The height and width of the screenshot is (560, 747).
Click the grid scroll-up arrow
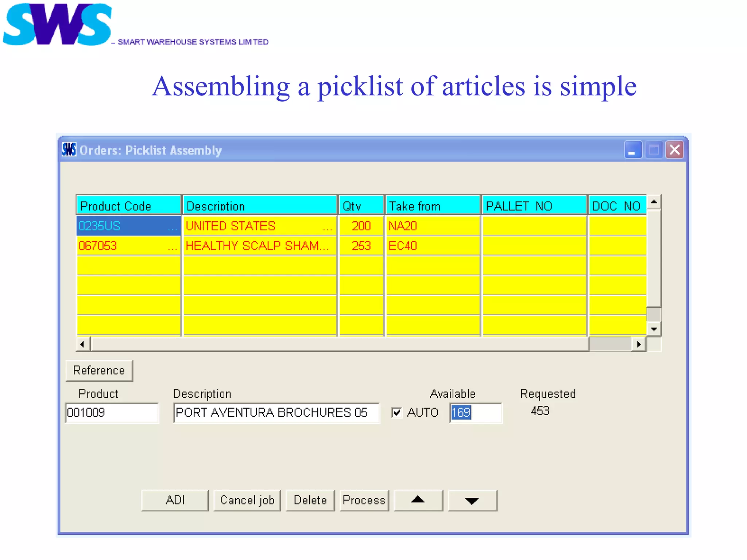[654, 202]
